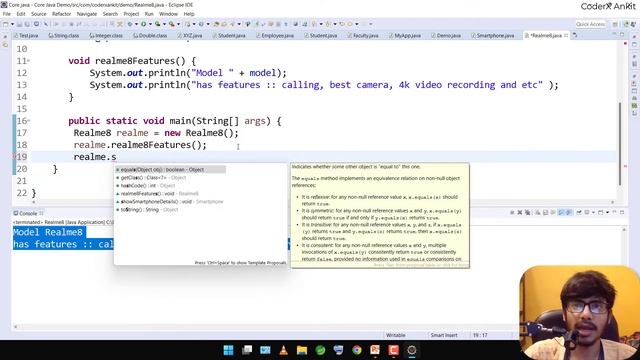The height and width of the screenshot is (360, 640).
Task: Click the Save toolbar icon
Action: (20, 24)
